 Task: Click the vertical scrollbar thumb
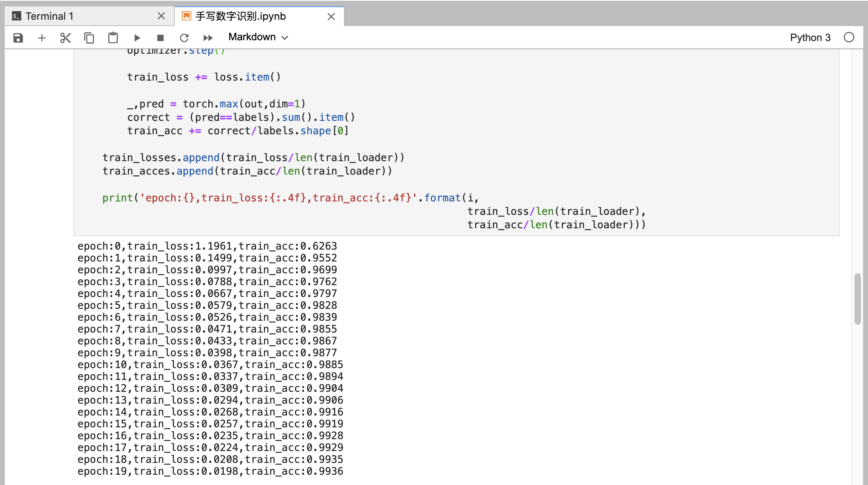[857, 299]
